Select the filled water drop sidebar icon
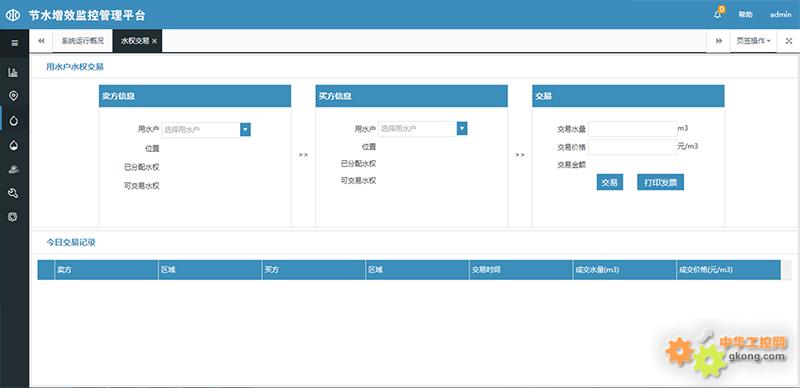800x388 pixels. [x=14, y=146]
